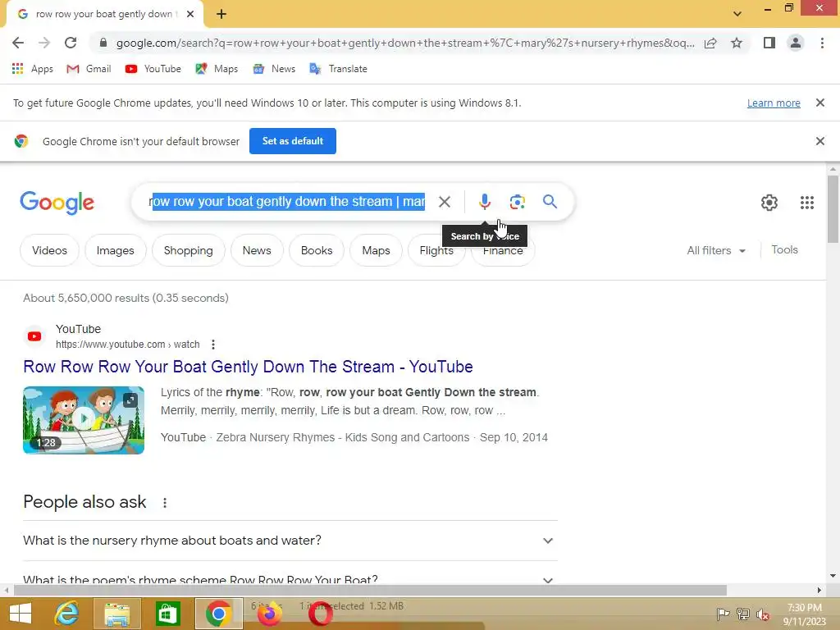
Task: Launch Opera from taskbar
Action: [x=321, y=614]
